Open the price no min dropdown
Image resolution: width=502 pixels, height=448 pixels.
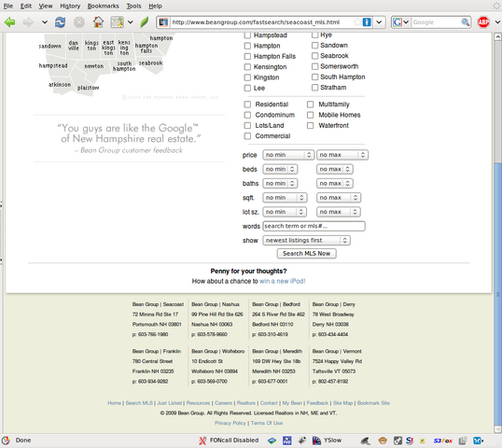click(287, 155)
